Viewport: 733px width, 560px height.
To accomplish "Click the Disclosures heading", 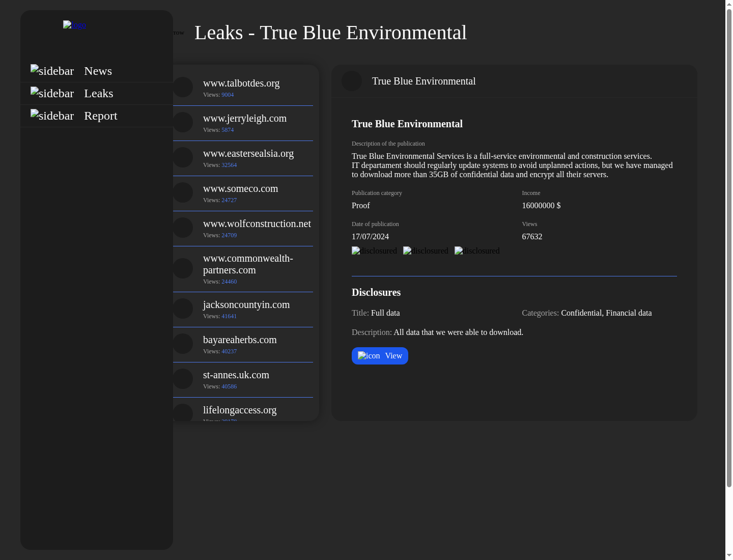I will [376, 292].
